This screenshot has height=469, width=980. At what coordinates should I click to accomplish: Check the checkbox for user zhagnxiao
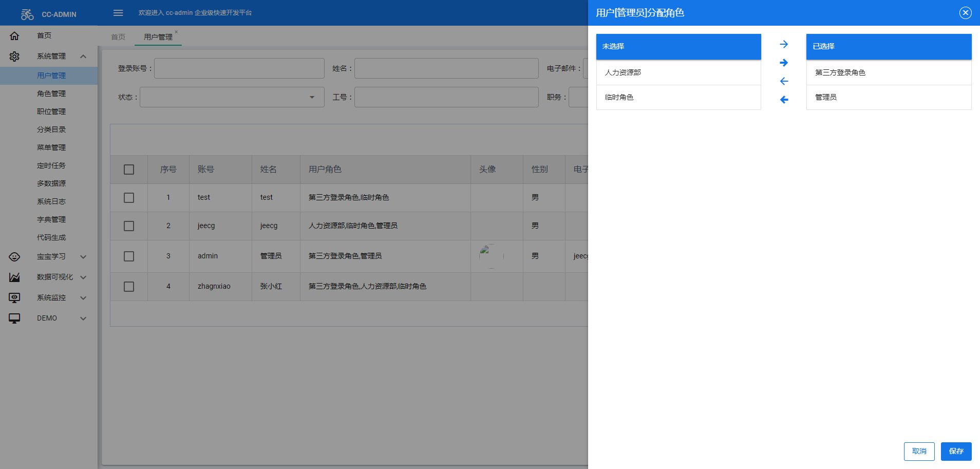click(129, 287)
